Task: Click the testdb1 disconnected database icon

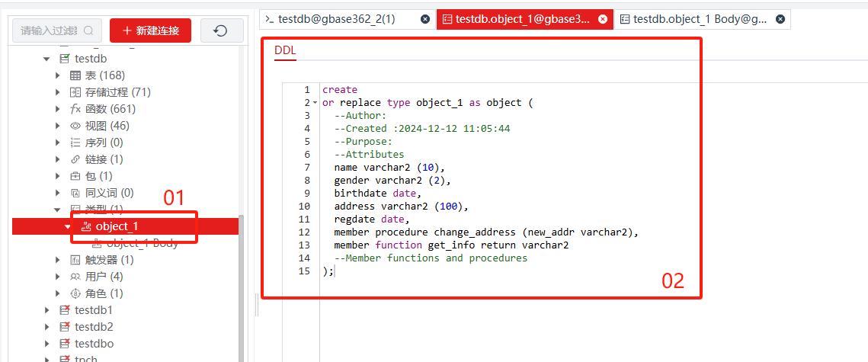Action: [x=65, y=310]
